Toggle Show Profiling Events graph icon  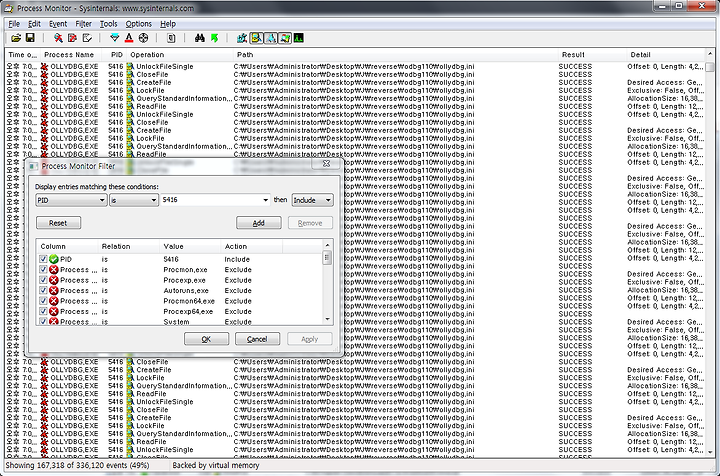[x=298, y=38]
